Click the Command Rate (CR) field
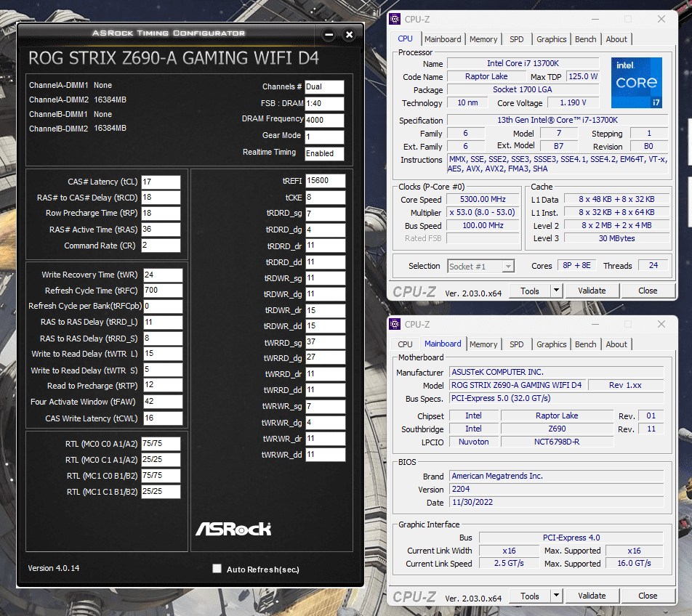This screenshot has height=616, width=692. (x=161, y=246)
